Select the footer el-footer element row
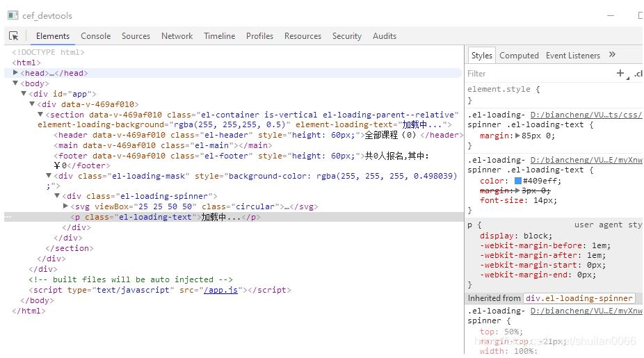This screenshot has width=644, height=358. point(241,161)
